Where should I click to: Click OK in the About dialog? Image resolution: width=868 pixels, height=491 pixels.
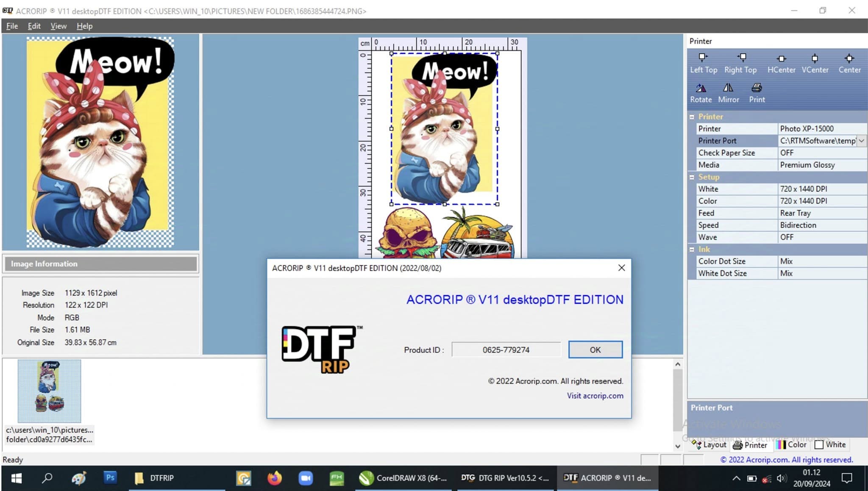click(x=595, y=350)
